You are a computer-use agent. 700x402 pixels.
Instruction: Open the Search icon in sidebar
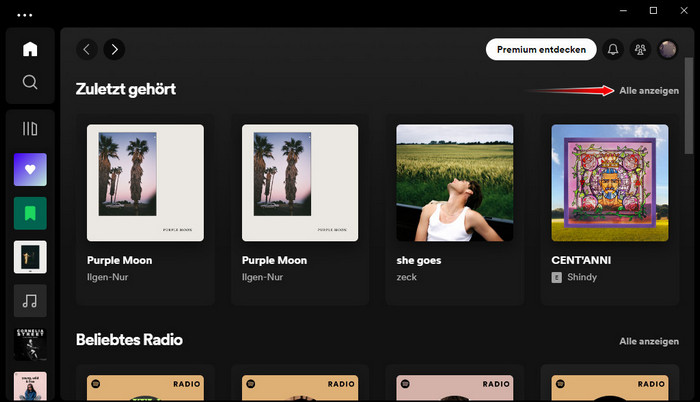coord(30,82)
